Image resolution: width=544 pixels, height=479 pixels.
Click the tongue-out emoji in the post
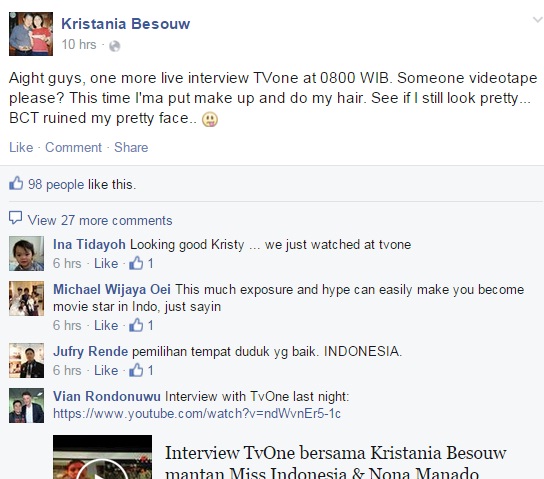pos(210,119)
